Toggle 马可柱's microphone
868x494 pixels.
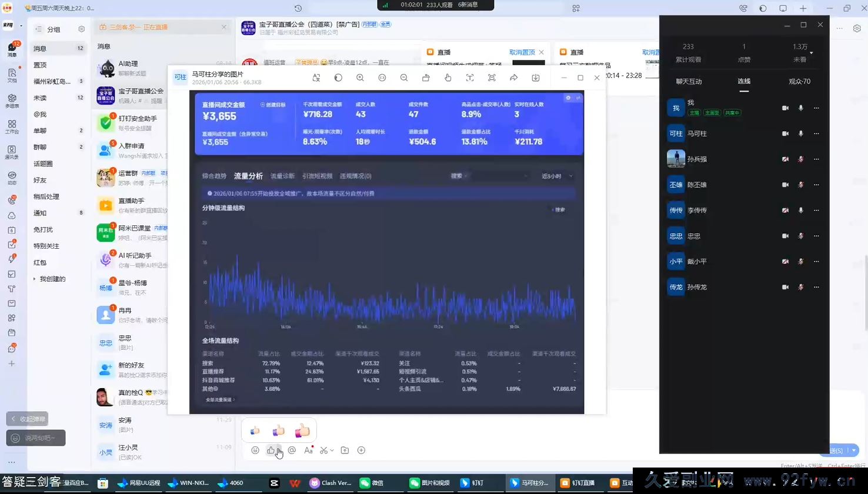point(800,133)
